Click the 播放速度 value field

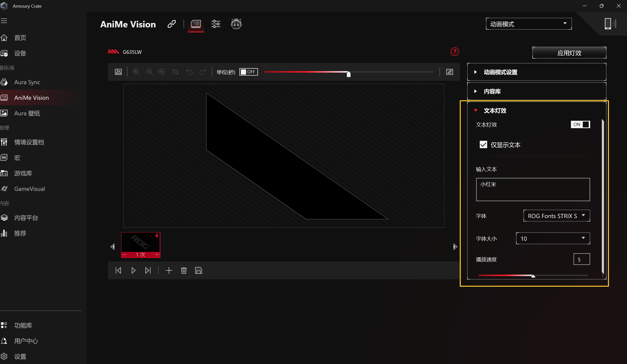(582, 259)
